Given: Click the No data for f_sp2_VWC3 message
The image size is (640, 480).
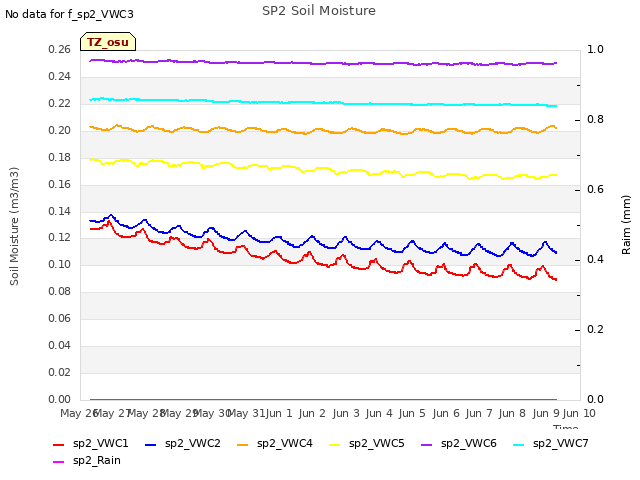Looking at the screenshot, I should (69, 14).
